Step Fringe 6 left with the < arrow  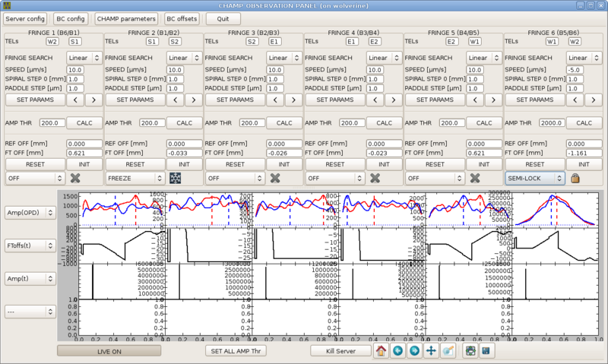click(x=575, y=100)
